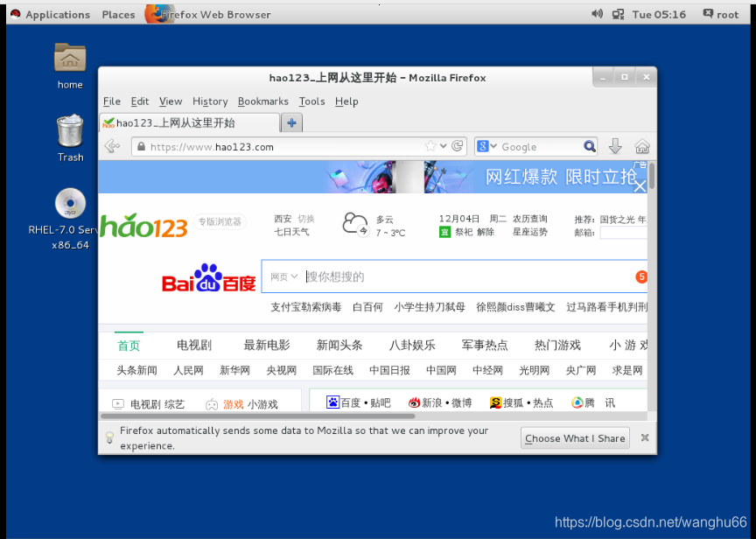Open the Bookmarks menu
Screen dimensions: 756x539
263,101
